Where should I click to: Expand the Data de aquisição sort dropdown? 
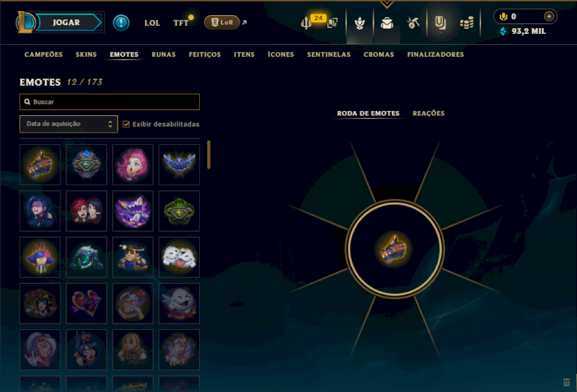pyautogui.click(x=69, y=124)
